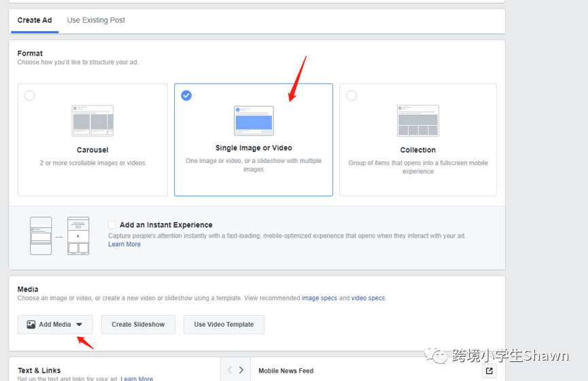
Task: Click the Collection layout illustration
Action: click(x=418, y=121)
